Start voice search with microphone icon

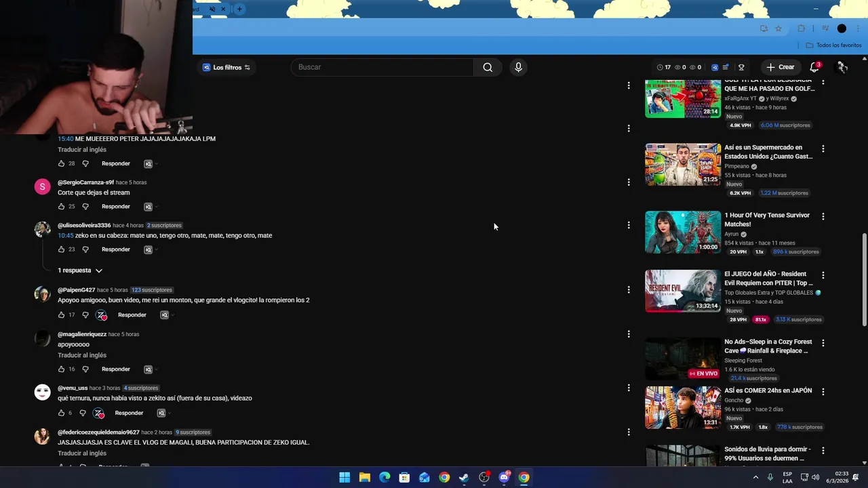coord(518,67)
